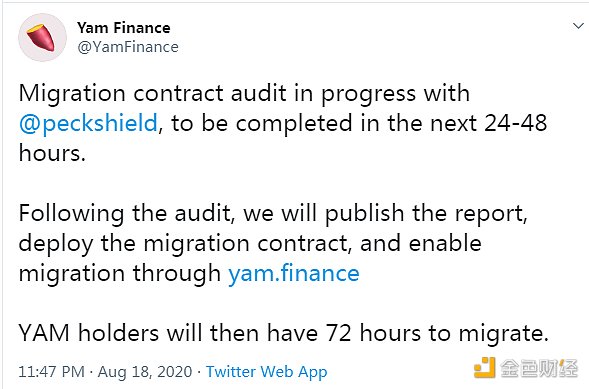Image resolution: width=589 pixels, height=389 pixels.
Task: Click the 'Migration contract audit in progress' line
Action: tap(244, 93)
